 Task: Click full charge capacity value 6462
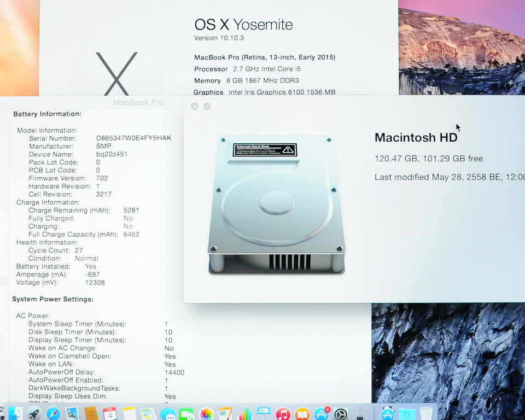(x=131, y=235)
